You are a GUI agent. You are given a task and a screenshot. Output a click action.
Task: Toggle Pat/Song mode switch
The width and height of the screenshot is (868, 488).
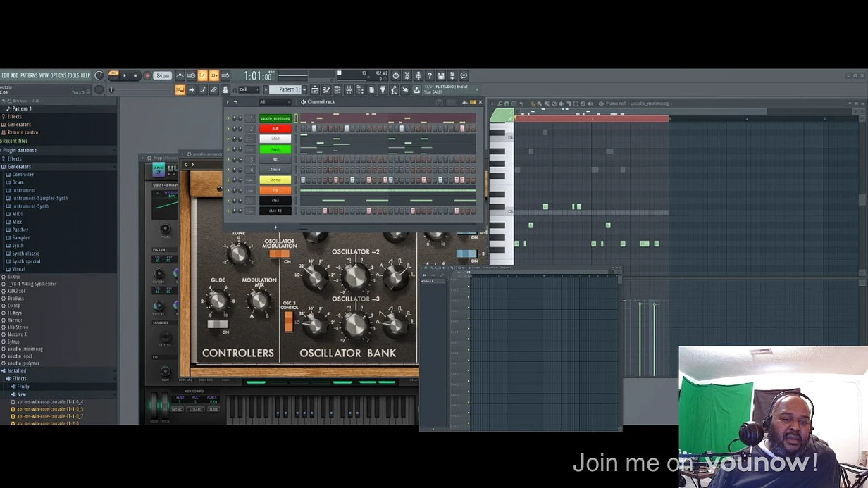pyautogui.click(x=113, y=75)
